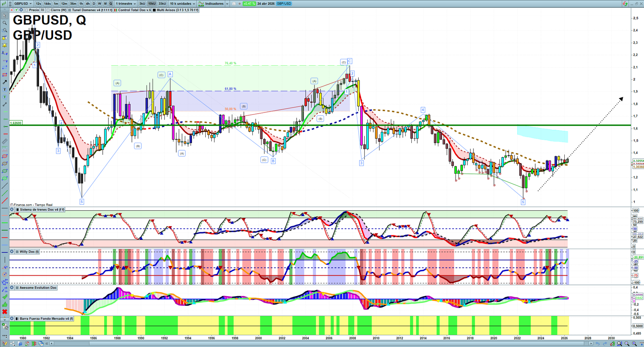Select the red ellipse drawing tool
644x347 pixels.
(x=4, y=156)
